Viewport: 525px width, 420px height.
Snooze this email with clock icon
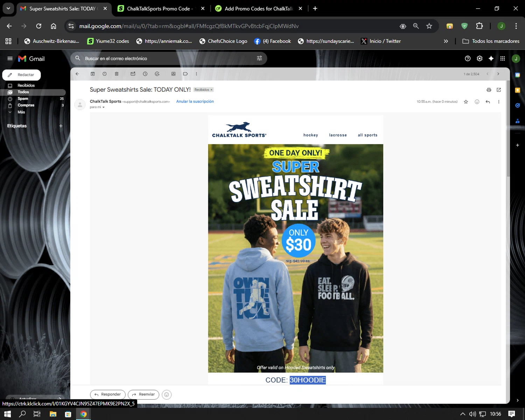[x=145, y=74]
